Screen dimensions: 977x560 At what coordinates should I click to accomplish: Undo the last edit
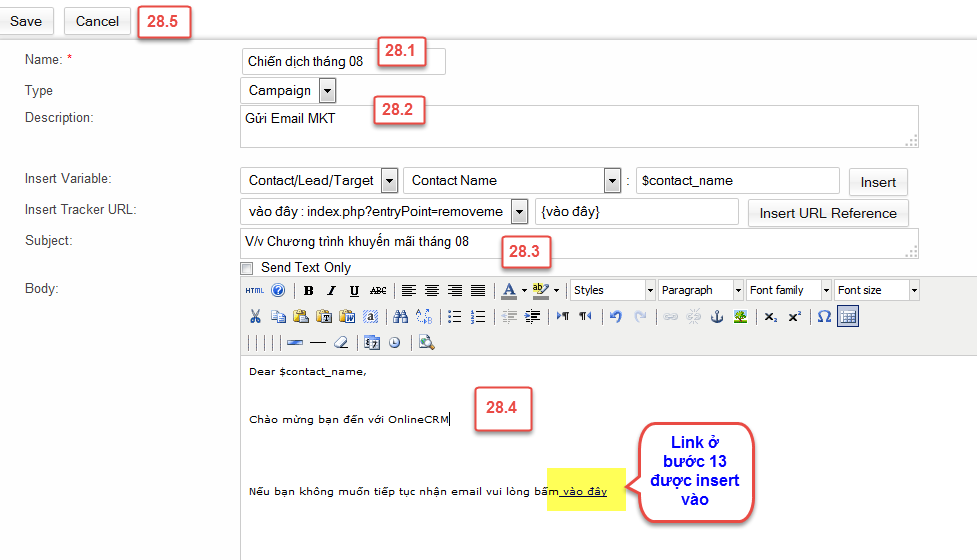point(616,316)
